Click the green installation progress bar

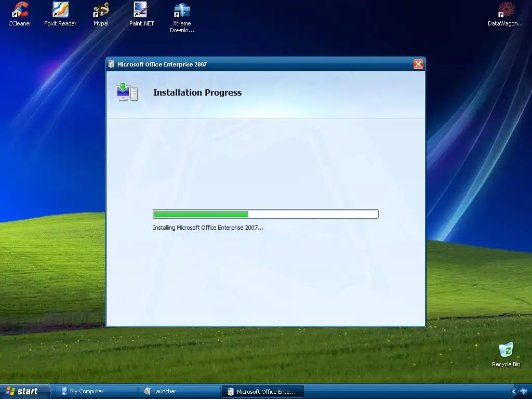(x=265, y=214)
